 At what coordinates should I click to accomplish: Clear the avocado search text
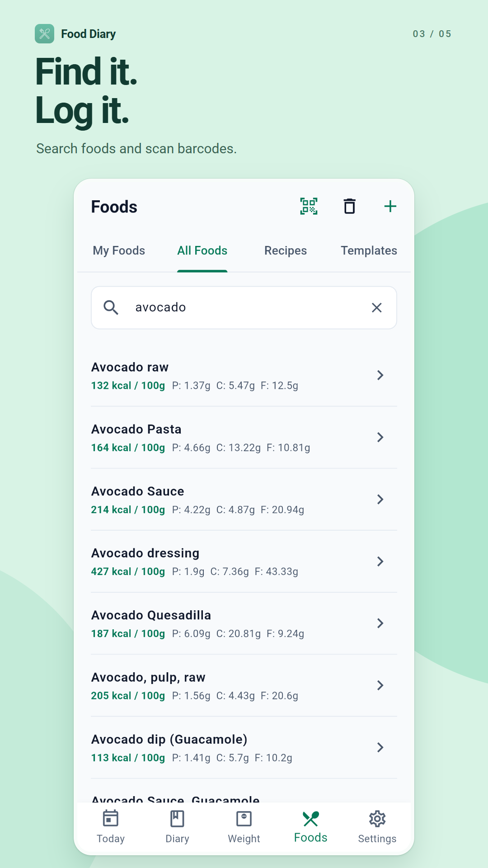[377, 308]
